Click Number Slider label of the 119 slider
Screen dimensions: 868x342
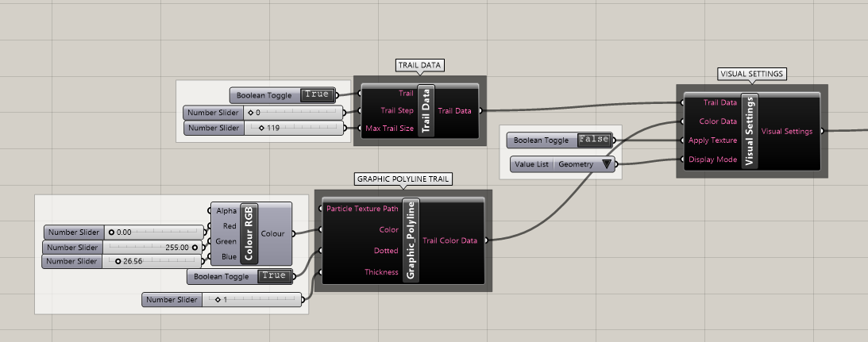(213, 128)
